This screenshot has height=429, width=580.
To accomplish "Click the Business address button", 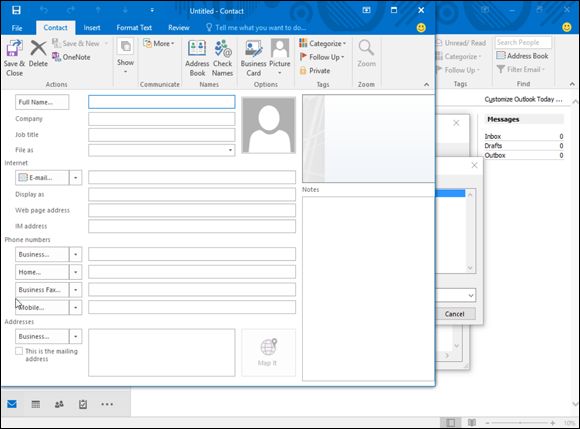I will (42, 337).
